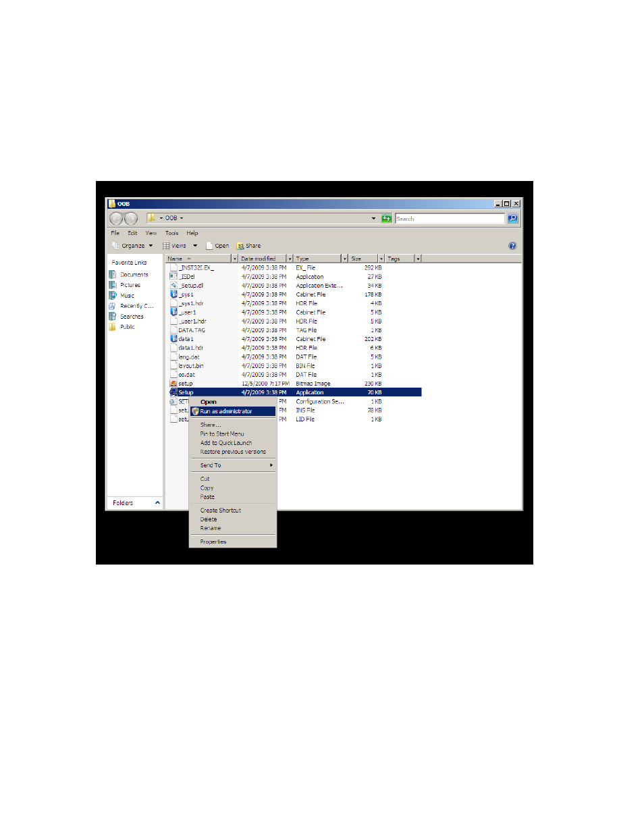Select the layout.bin file icon

point(173,365)
